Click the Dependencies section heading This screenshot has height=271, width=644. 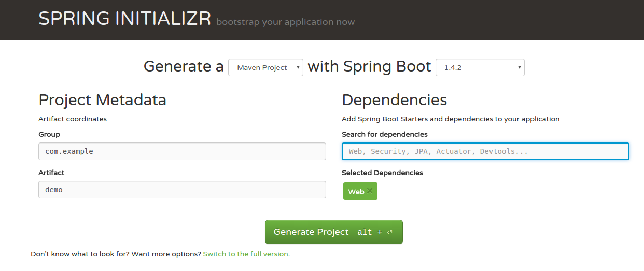[394, 99]
